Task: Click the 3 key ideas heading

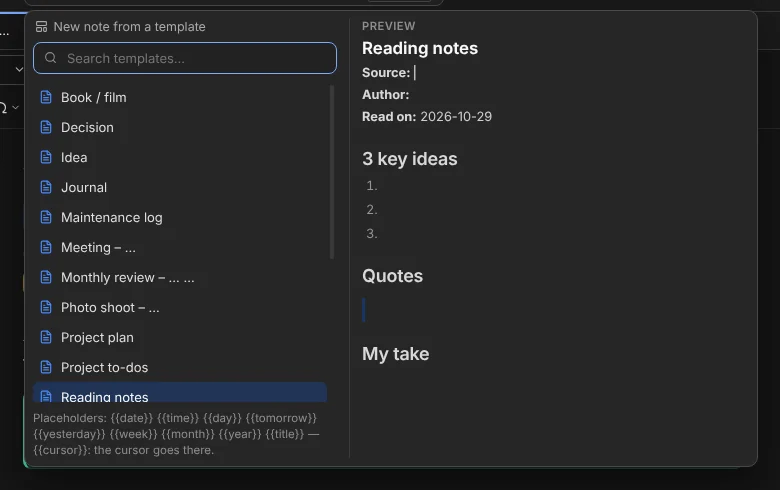Action: tap(409, 159)
